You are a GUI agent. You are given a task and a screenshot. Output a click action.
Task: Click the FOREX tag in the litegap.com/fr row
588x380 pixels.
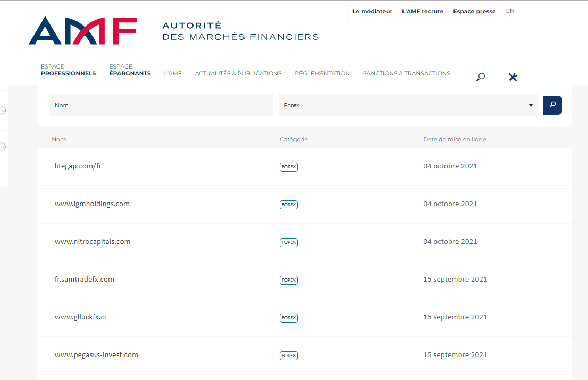point(289,167)
